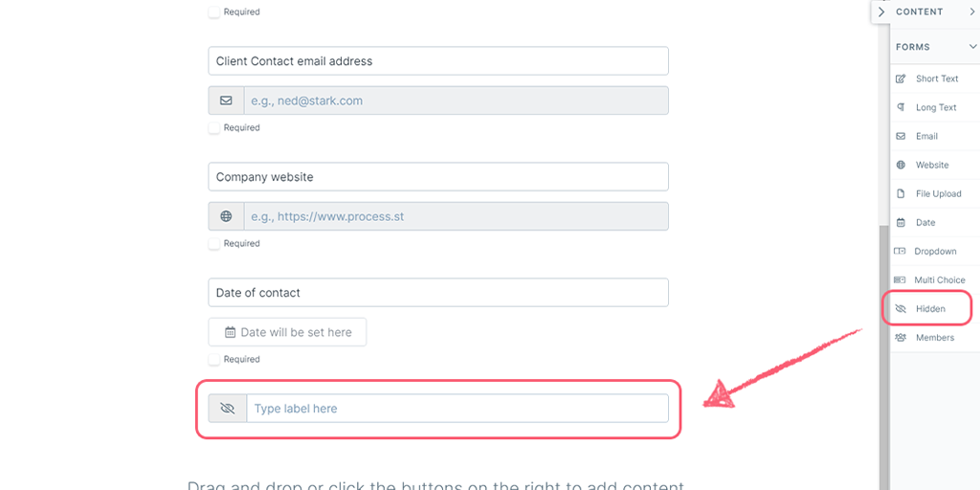Click the Date calendar icon in sidebar
The width and height of the screenshot is (980, 490).
[901, 222]
